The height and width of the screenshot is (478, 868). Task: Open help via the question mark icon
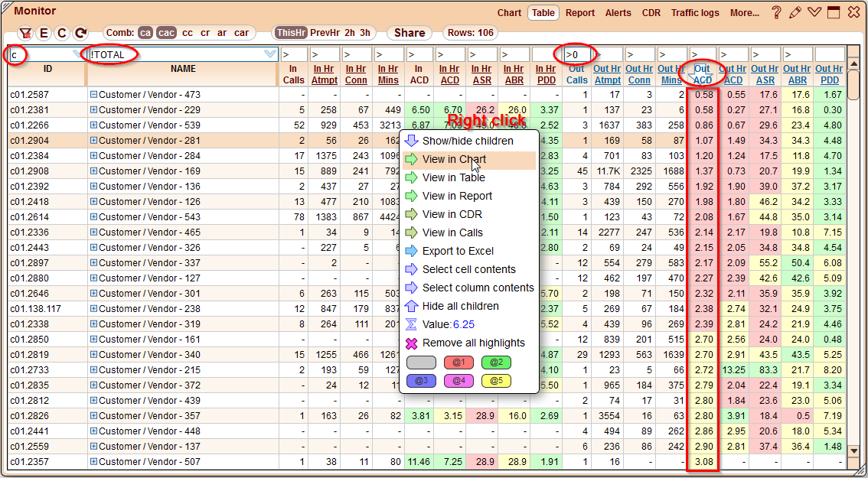[778, 12]
